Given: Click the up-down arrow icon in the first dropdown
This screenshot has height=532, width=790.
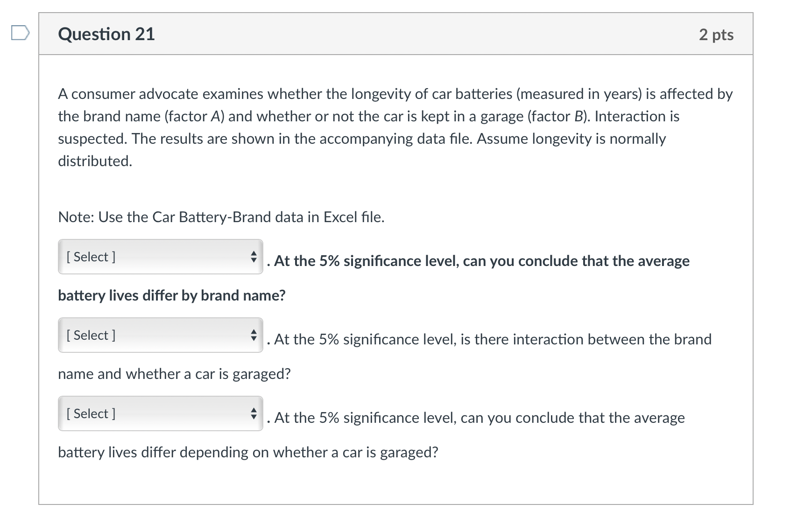Looking at the screenshot, I should click(x=253, y=256).
